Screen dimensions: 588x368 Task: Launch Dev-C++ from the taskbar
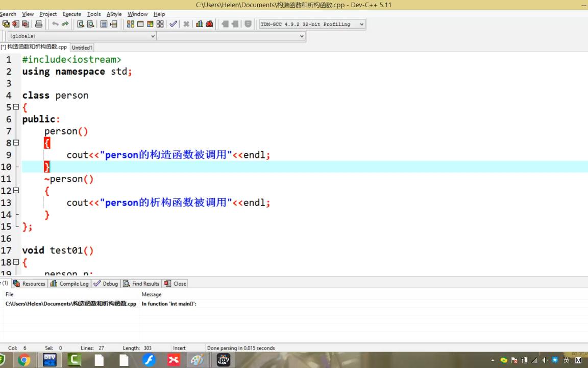coord(50,360)
